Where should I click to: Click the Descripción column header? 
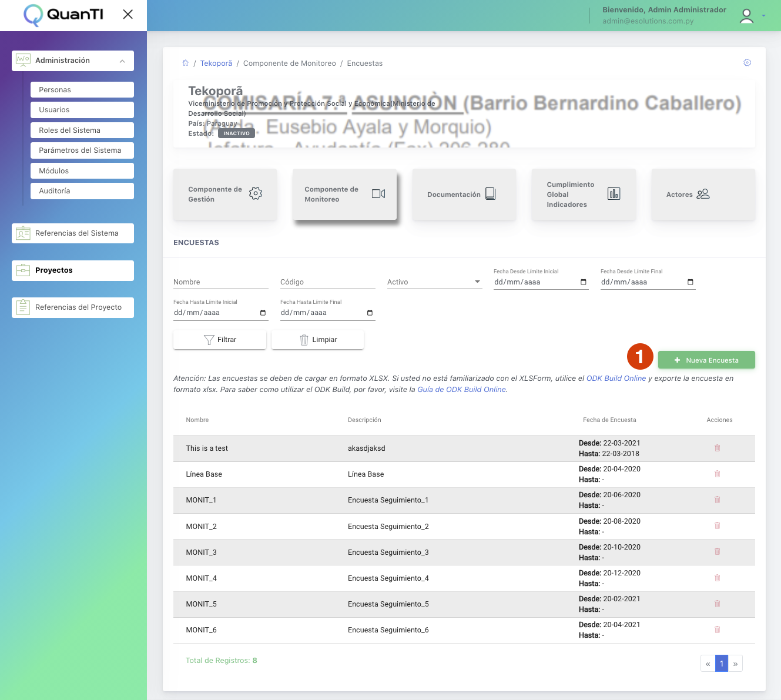pos(364,420)
